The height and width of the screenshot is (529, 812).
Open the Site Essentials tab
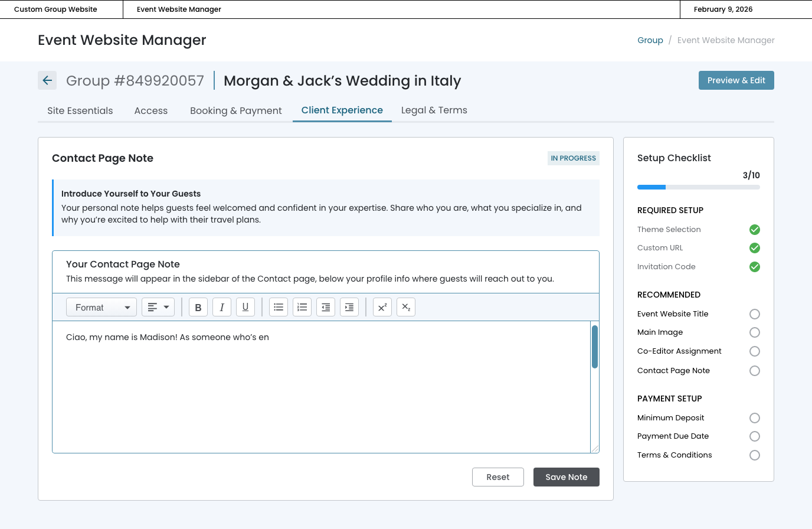80,110
